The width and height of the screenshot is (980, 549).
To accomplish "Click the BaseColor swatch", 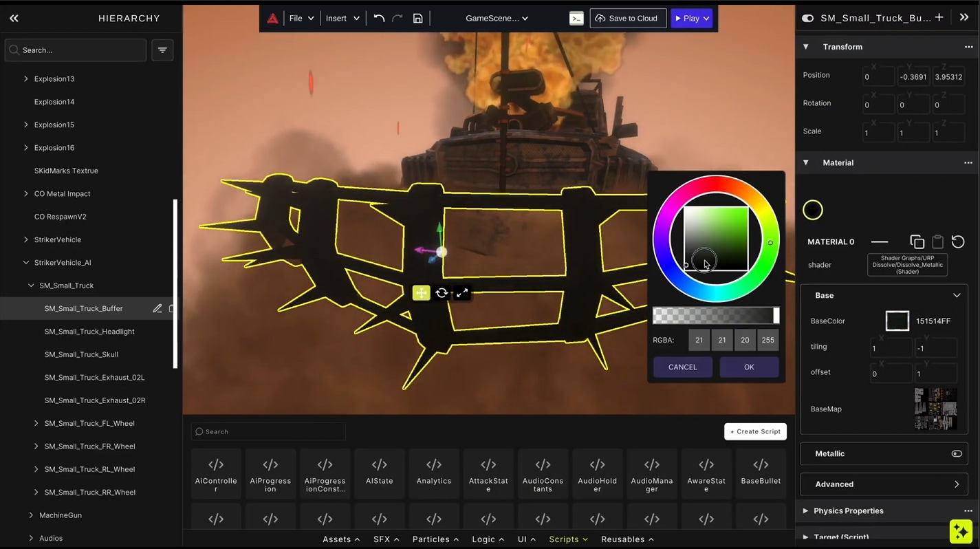I will 897,321.
